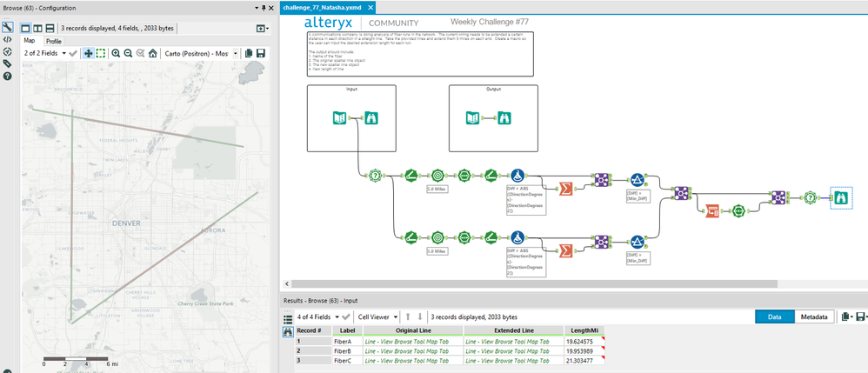Open the Help question mark sidebar icon

pos(7,77)
